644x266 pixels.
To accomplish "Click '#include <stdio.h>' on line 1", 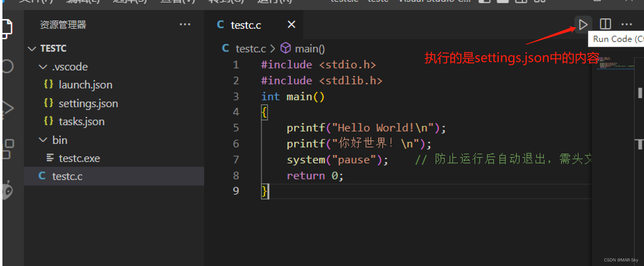I will (x=319, y=65).
